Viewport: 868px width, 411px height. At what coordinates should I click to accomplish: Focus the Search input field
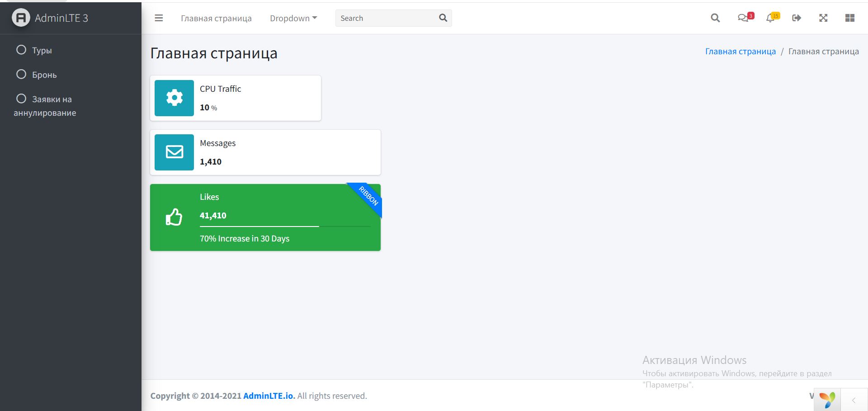tap(385, 18)
